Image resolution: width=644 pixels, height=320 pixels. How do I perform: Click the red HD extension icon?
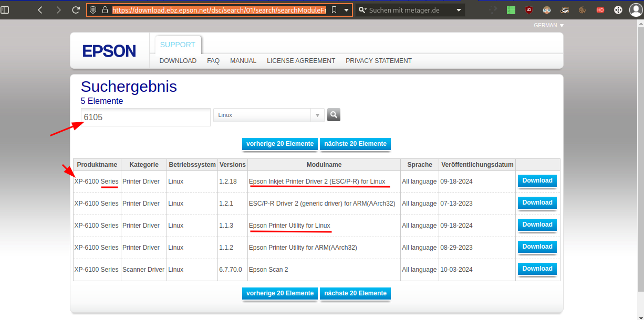click(x=600, y=10)
